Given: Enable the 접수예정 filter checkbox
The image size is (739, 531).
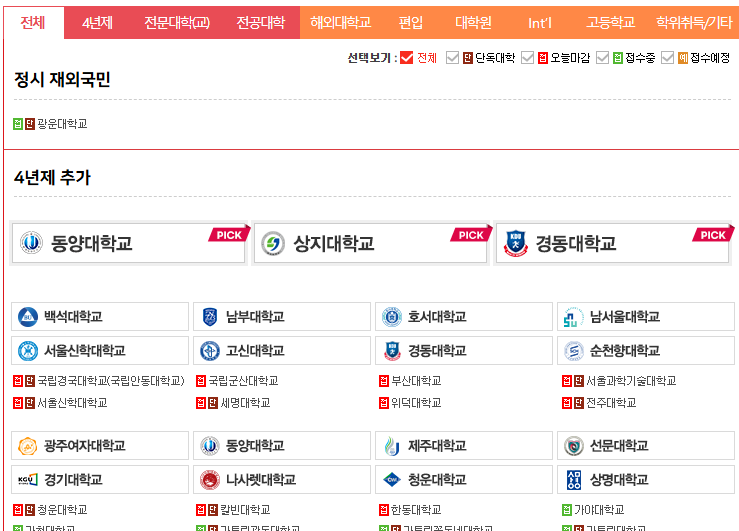Looking at the screenshot, I should (x=667, y=57).
